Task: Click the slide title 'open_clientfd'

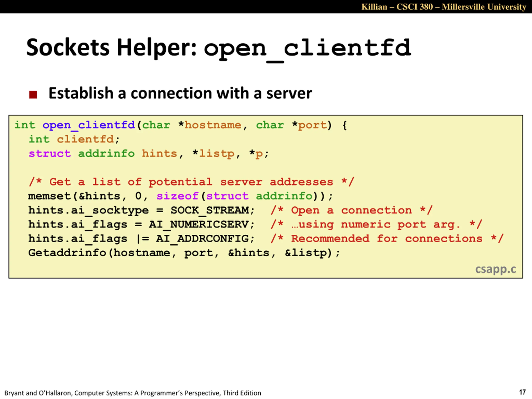Action: 307,49
